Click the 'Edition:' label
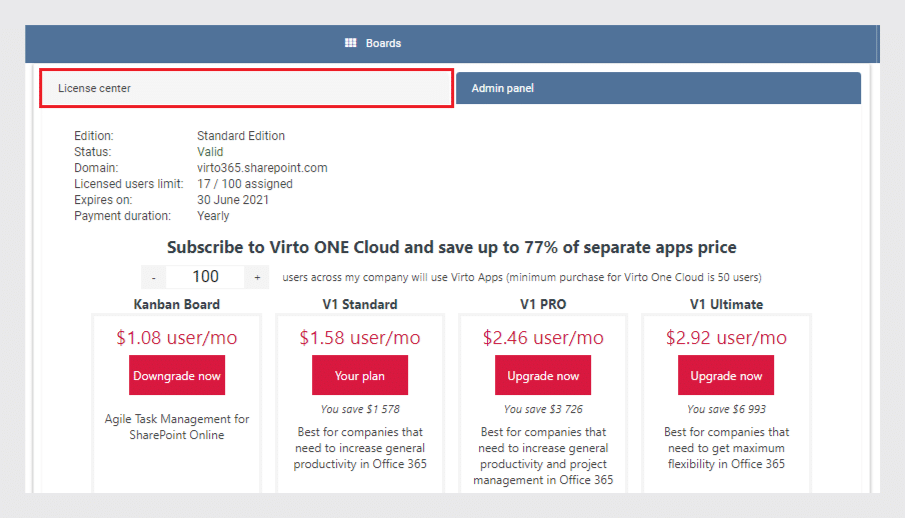Viewport: 905px width, 518px height. pos(94,136)
